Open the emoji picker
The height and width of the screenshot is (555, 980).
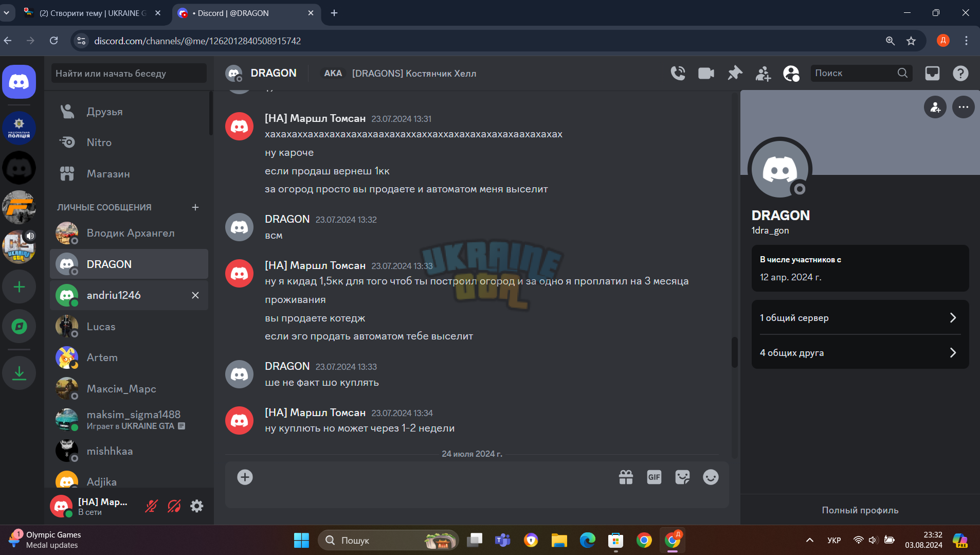coord(711,477)
